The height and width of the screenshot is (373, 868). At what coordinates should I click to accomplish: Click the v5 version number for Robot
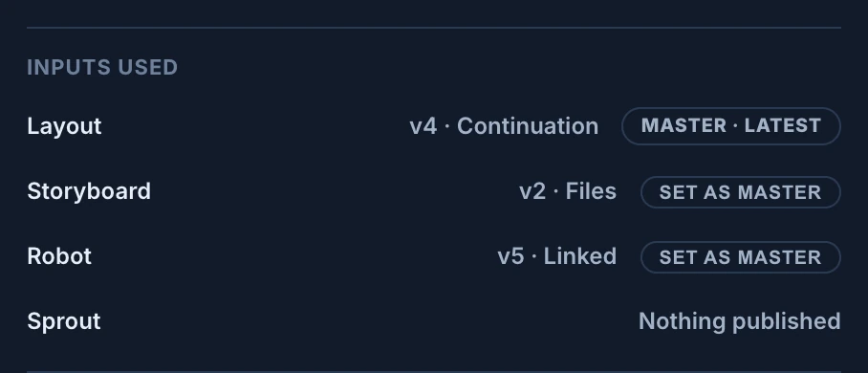(x=510, y=256)
